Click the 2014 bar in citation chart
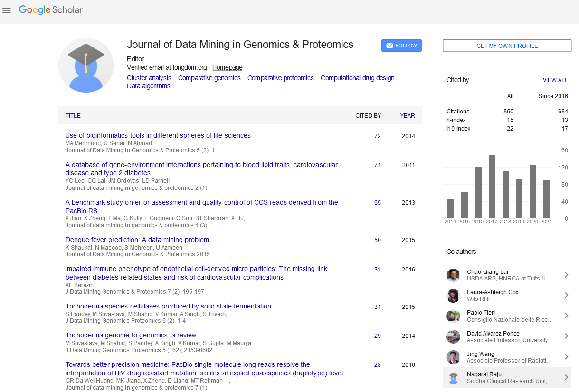This screenshot has height=392, width=579. [x=450, y=209]
